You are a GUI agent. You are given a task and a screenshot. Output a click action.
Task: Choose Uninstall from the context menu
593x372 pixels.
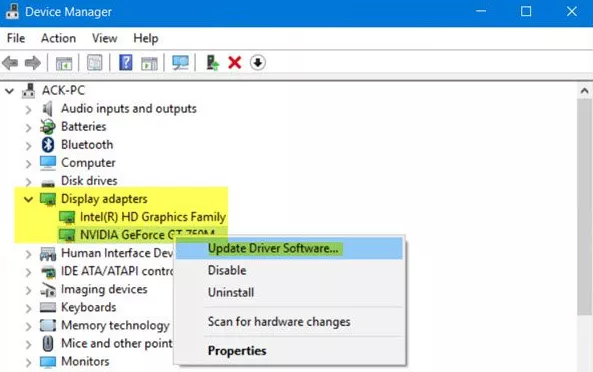[x=289, y=292]
